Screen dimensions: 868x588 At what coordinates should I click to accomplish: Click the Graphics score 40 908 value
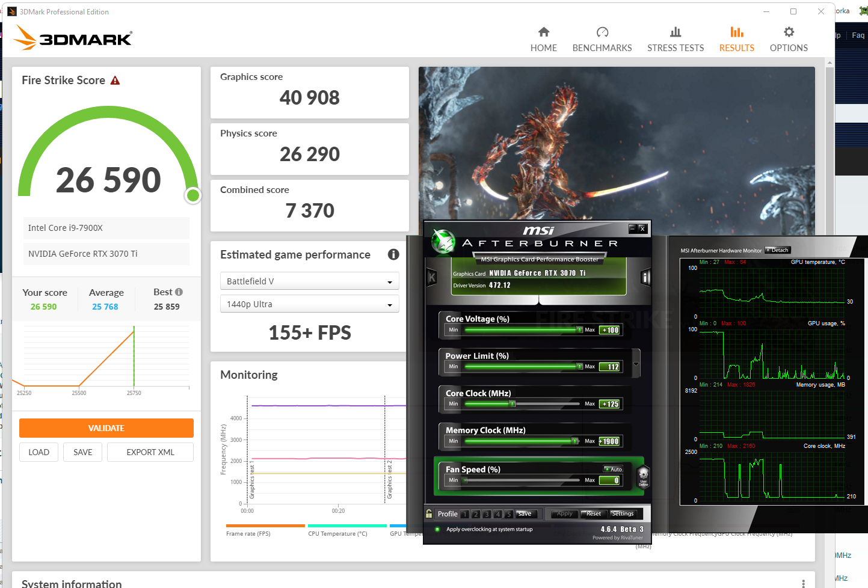pyautogui.click(x=310, y=98)
